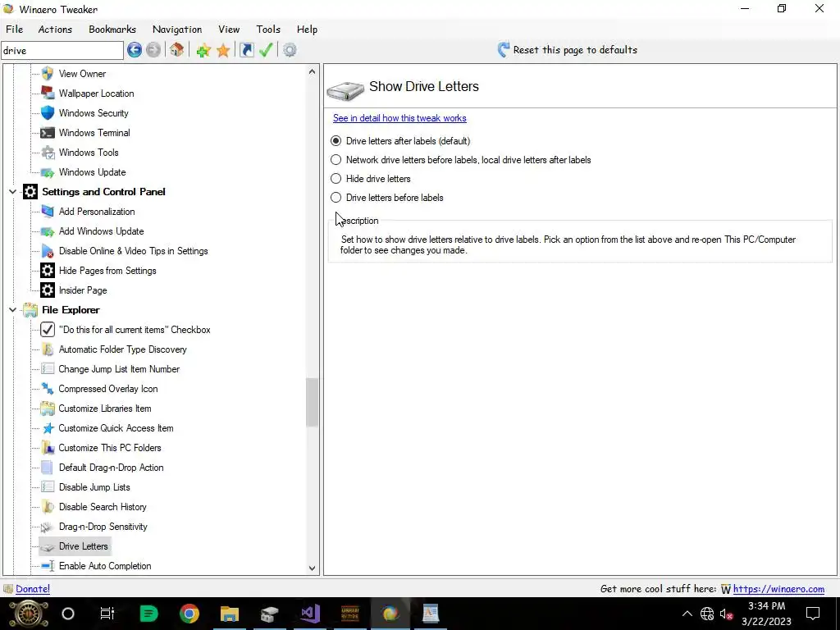Open the Help menu

[x=307, y=30]
